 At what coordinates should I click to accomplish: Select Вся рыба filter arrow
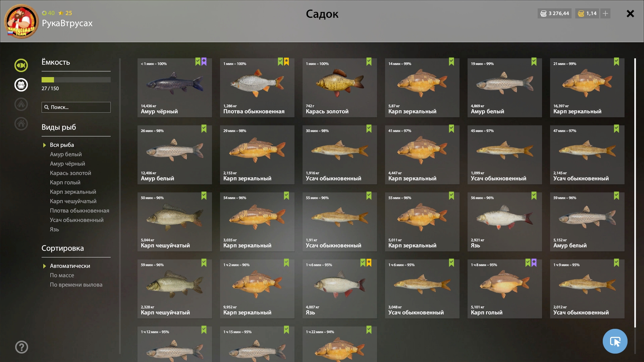[44, 145]
